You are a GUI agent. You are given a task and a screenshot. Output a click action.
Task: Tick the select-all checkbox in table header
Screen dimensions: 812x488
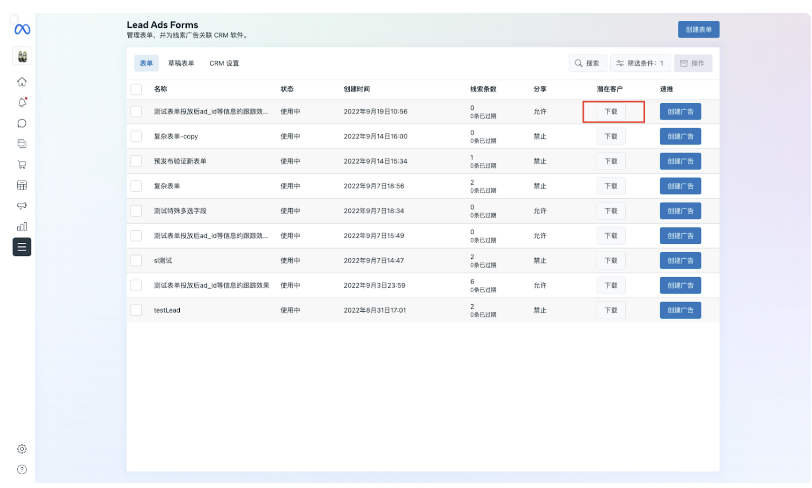pyautogui.click(x=136, y=89)
